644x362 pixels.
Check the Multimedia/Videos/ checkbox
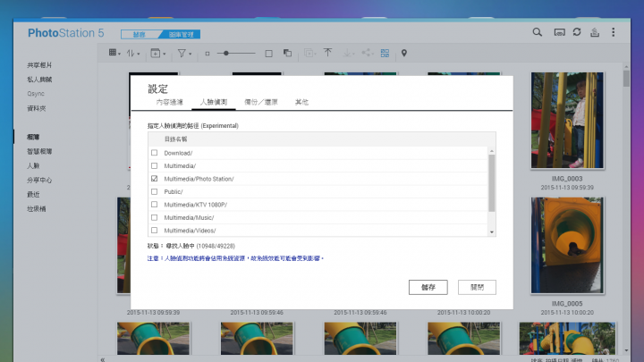155,231
